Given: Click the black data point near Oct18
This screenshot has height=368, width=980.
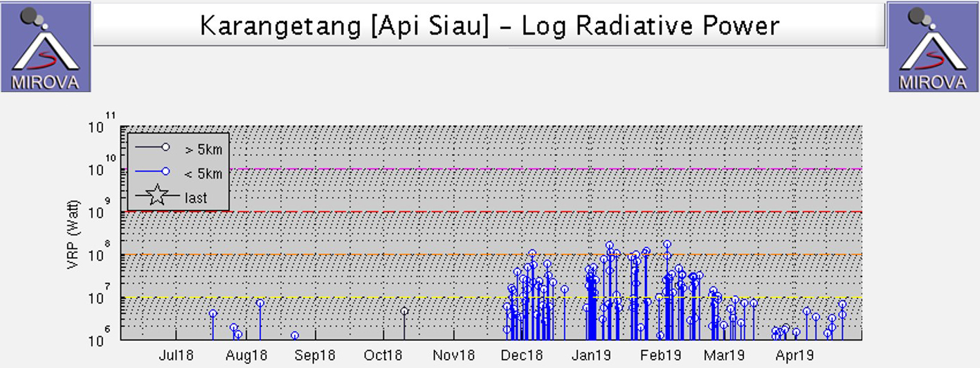Looking at the screenshot, I should pyautogui.click(x=405, y=311).
